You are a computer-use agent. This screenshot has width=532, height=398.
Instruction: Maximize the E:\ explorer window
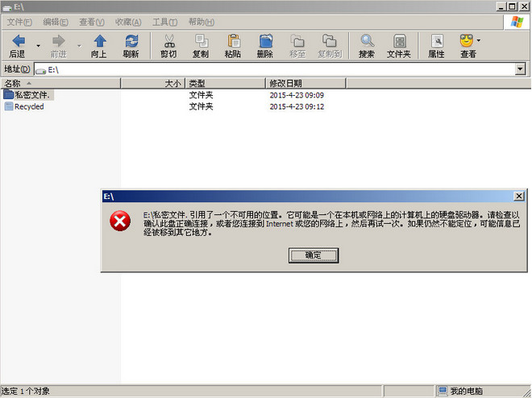coord(513,6)
